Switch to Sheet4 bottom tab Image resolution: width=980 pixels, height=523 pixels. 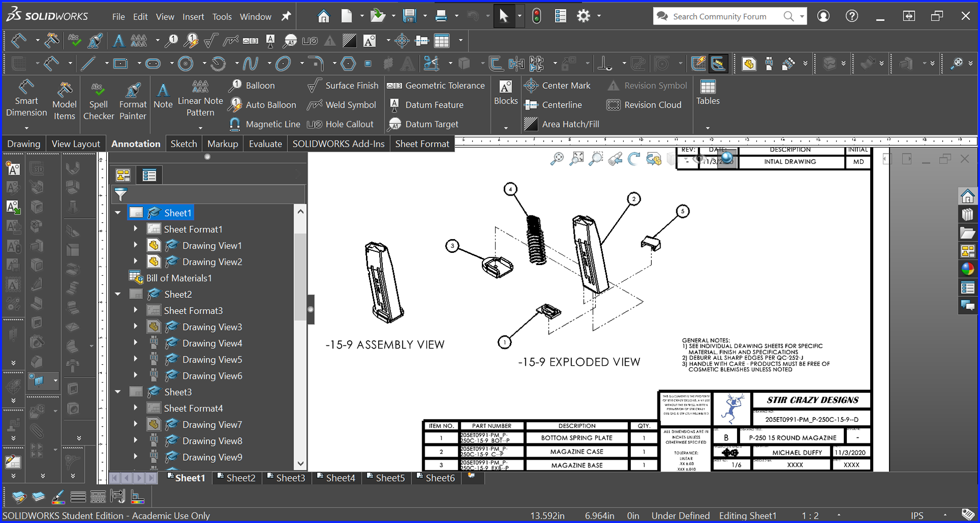point(336,478)
